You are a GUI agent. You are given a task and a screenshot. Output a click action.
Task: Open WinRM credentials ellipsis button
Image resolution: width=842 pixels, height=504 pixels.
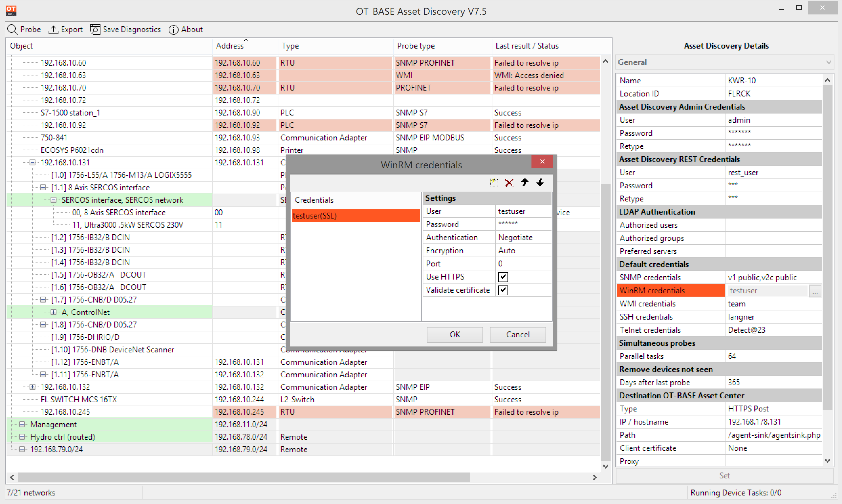pos(815,291)
